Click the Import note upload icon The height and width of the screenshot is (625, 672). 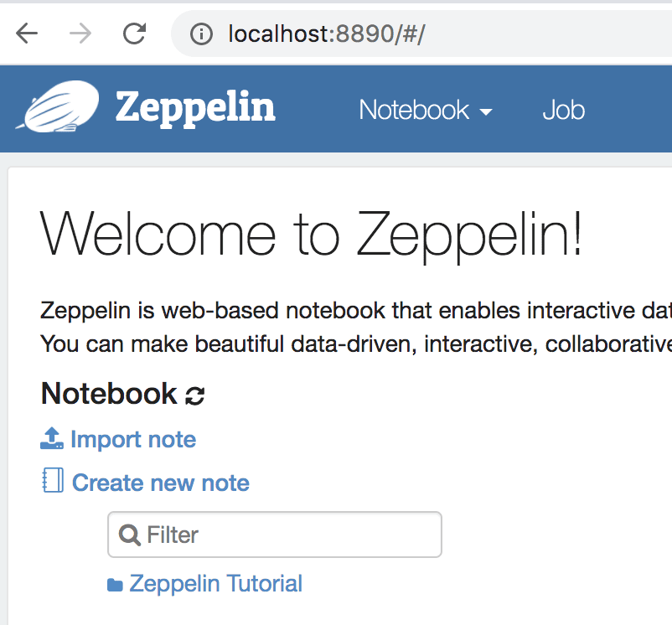click(x=52, y=438)
